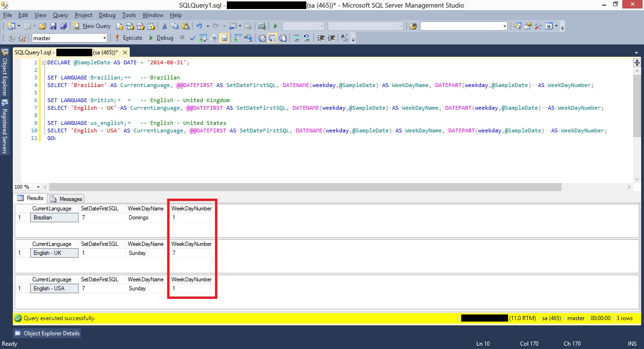
Task: Click the Change Connection icon
Action: 22,38
